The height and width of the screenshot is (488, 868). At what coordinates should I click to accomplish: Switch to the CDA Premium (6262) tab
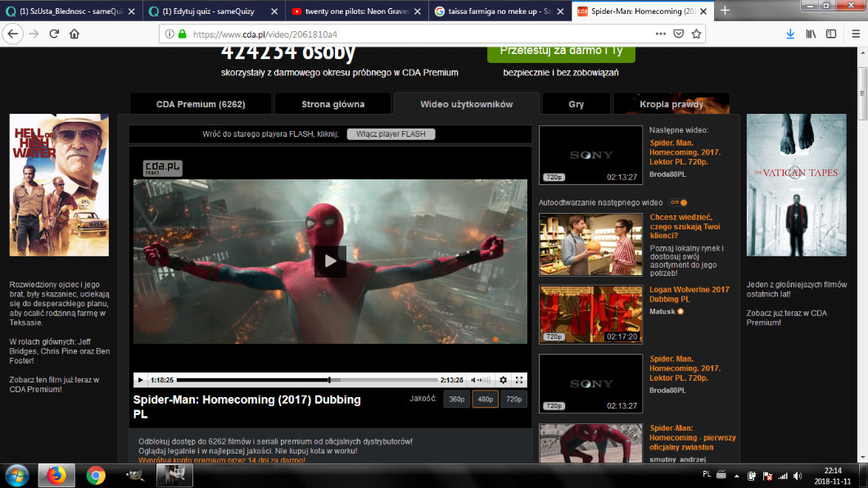(x=201, y=104)
